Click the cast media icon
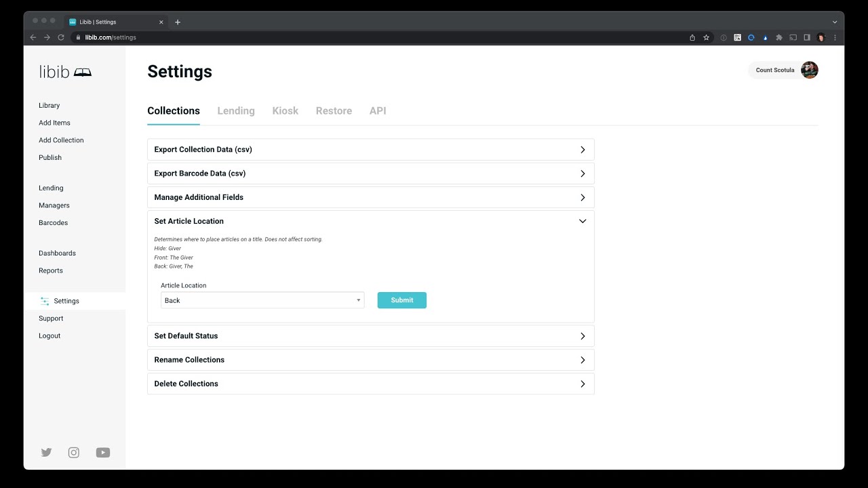The width and height of the screenshot is (868, 488). point(793,37)
